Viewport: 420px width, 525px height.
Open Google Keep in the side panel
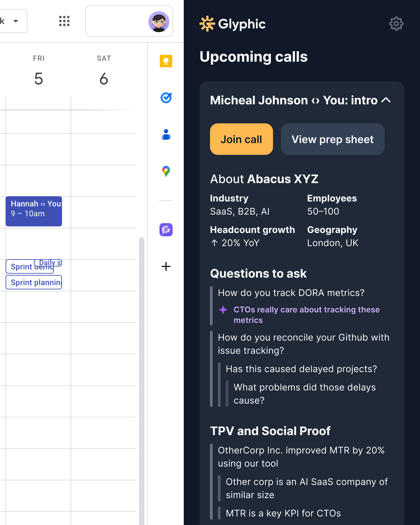coord(166,61)
